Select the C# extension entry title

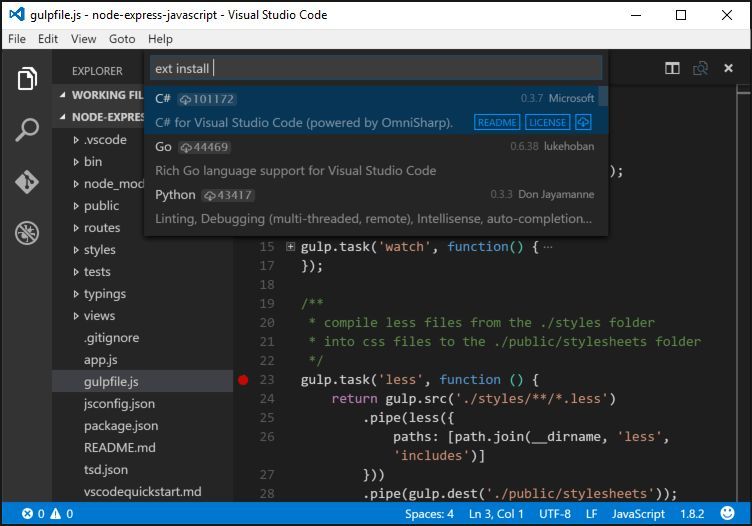tap(163, 99)
